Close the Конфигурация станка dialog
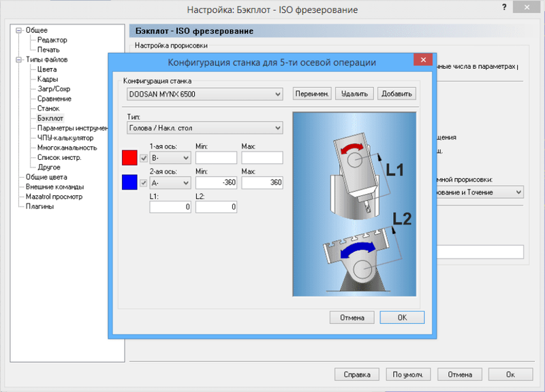The image size is (545, 392). pos(423,60)
